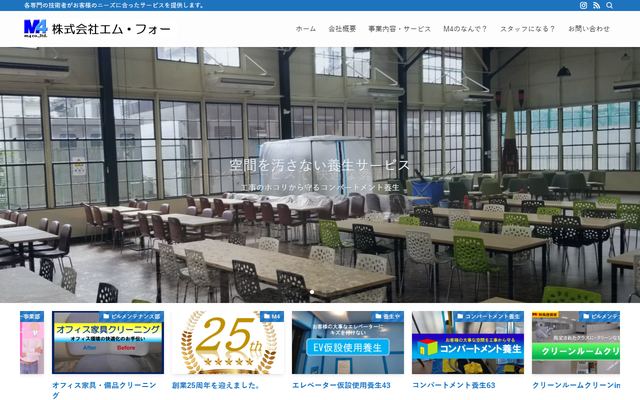The width and height of the screenshot is (640, 400).
Task: Click the M4 category tag
Action: [272, 316]
